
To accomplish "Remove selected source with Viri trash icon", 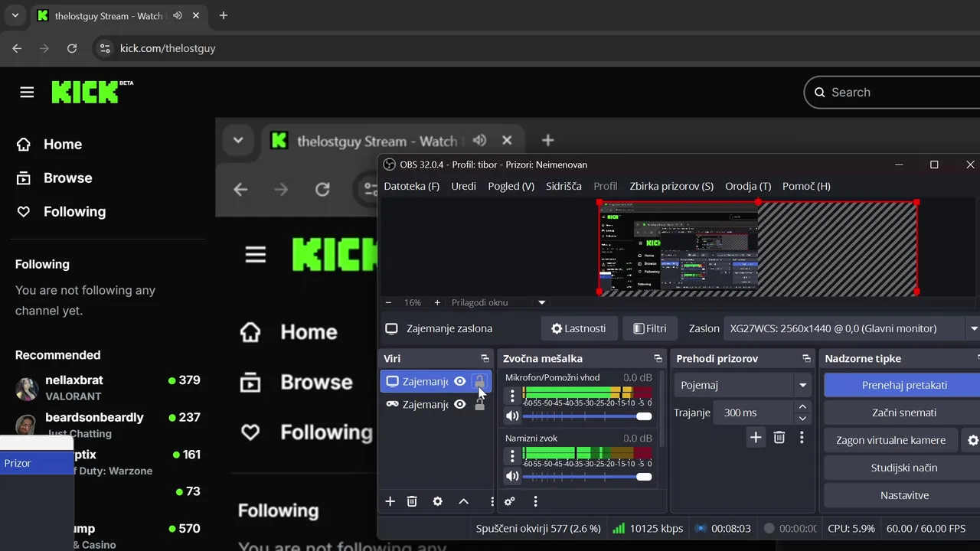I will click(x=412, y=501).
